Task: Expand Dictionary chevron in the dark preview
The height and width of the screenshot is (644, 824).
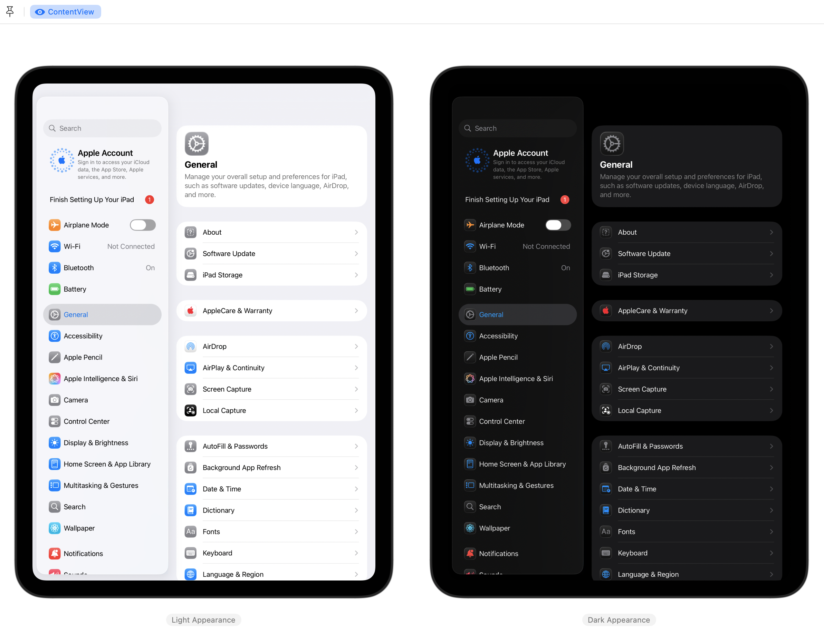Action: pos(772,510)
